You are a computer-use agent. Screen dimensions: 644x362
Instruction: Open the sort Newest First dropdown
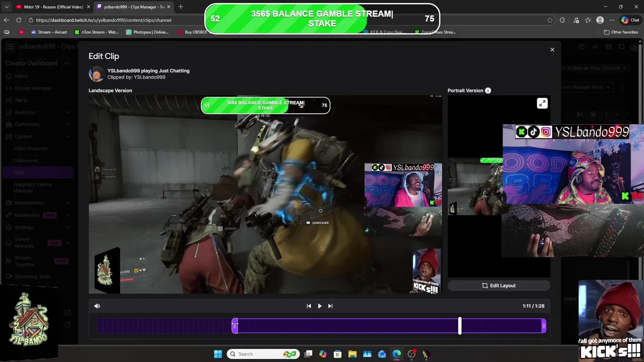point(587,87)
